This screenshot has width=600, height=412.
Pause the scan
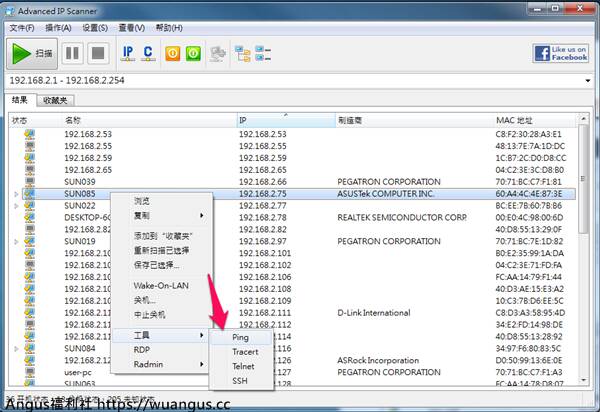point(72,53)
